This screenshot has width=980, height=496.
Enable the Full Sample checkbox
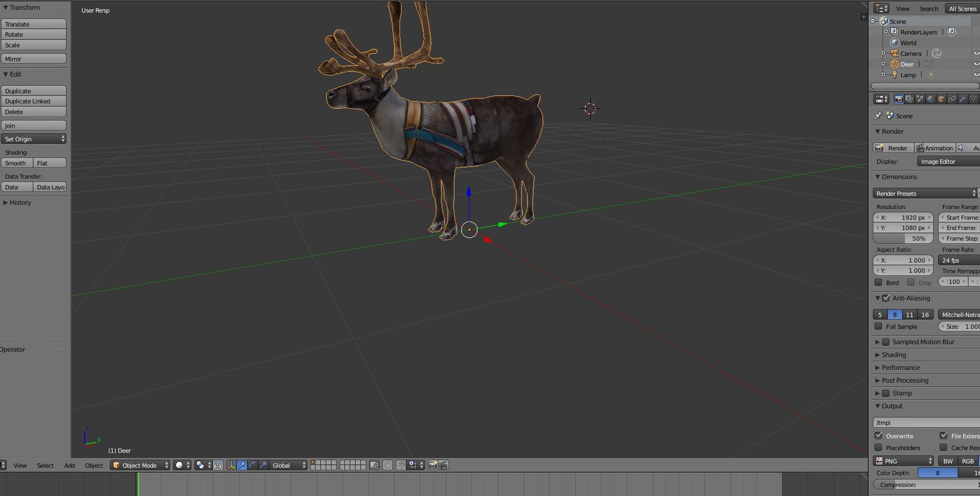click(878, 326)
